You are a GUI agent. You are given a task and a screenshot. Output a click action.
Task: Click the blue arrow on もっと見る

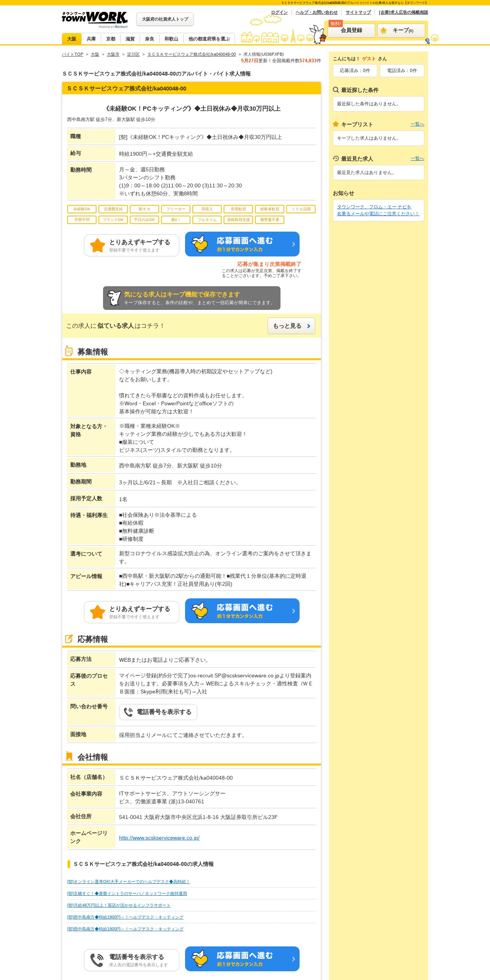(308, 326)
